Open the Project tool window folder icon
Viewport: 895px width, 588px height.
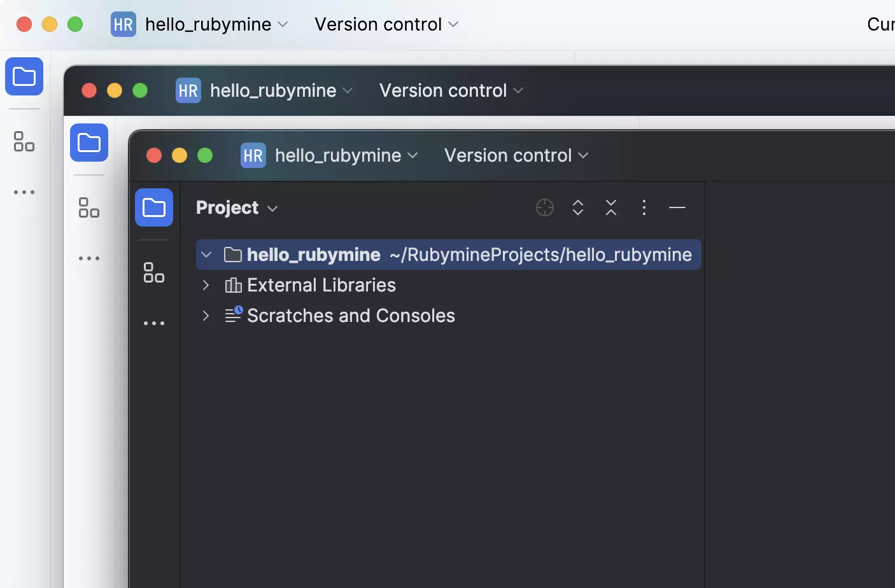pyautogui.click(x=154, y=207)
